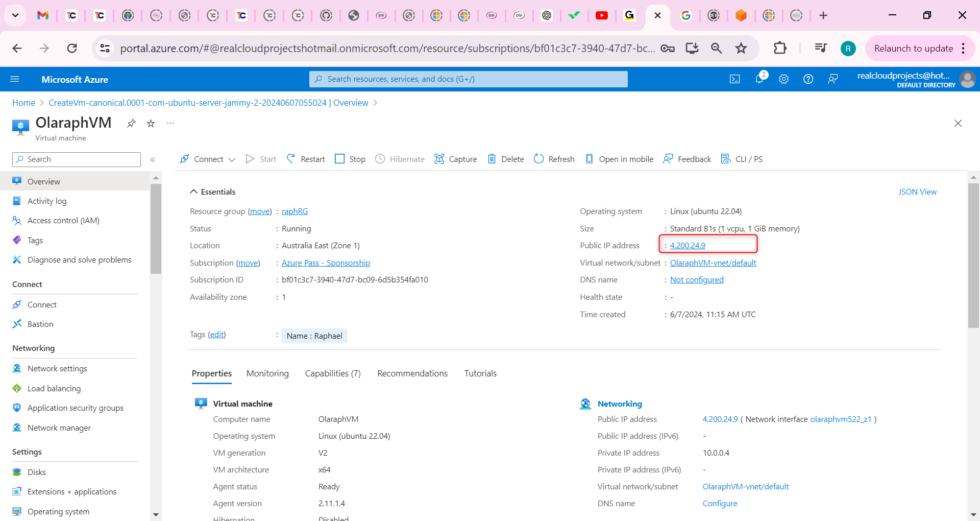
Task: Open the help question mark icon
Action: pyautogui.click(x=808, y=79)
